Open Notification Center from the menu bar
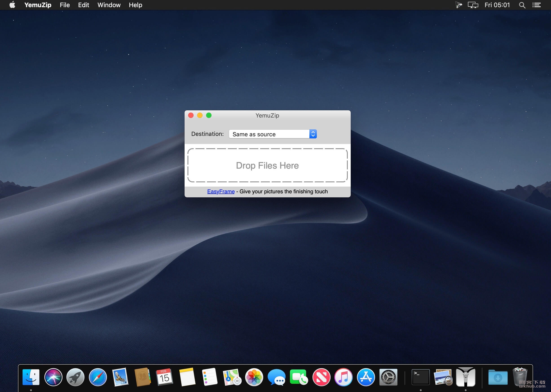Screen dimensions: 551x392 click(536, 5)
